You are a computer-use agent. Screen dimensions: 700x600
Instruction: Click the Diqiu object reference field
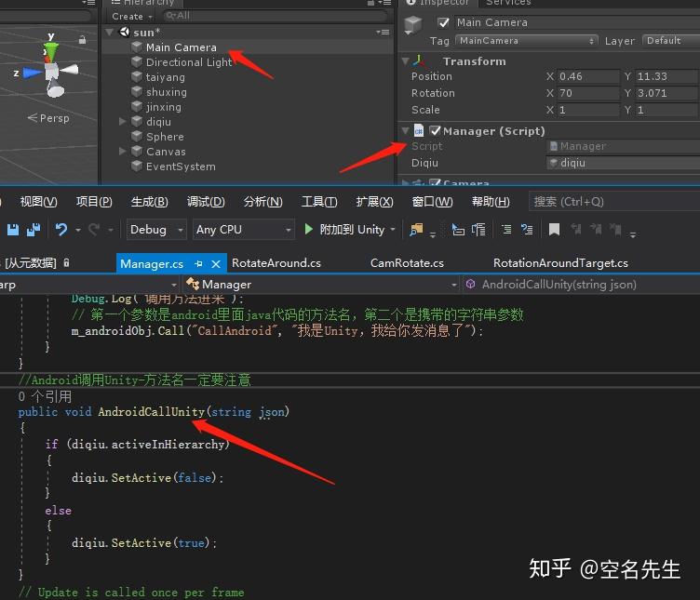pyautogui.click(x=624, y=163)
